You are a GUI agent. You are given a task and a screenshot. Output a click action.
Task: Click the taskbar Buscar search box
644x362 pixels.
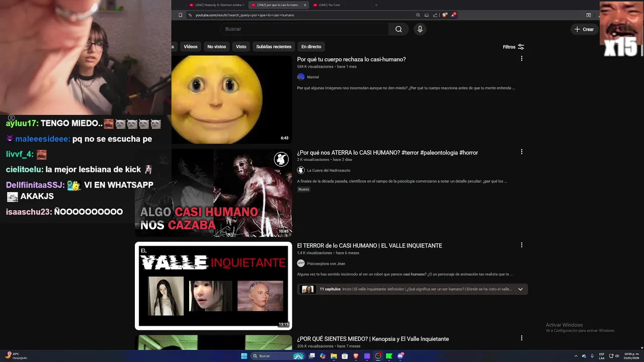[278, 356]
